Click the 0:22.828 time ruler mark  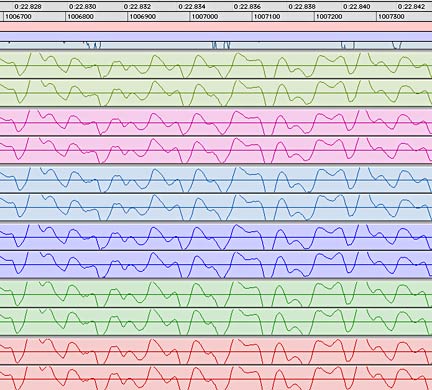[x=28, y=7]
